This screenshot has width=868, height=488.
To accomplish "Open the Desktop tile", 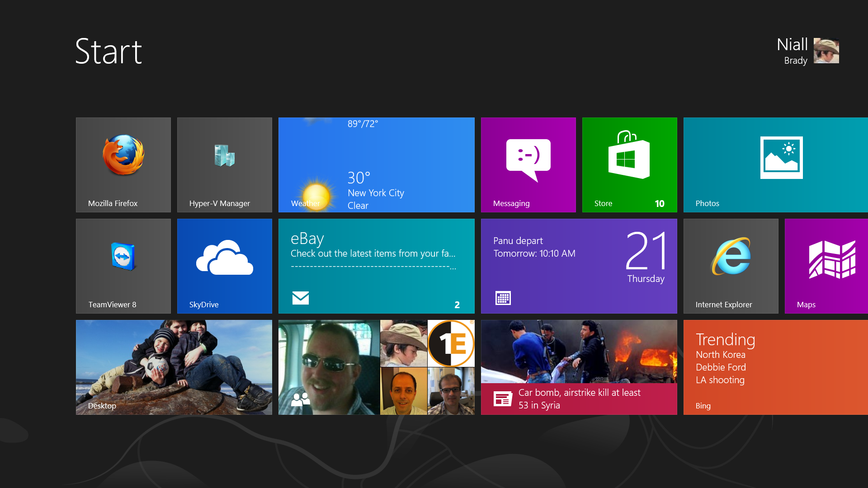I will click(x=174, y=367).
